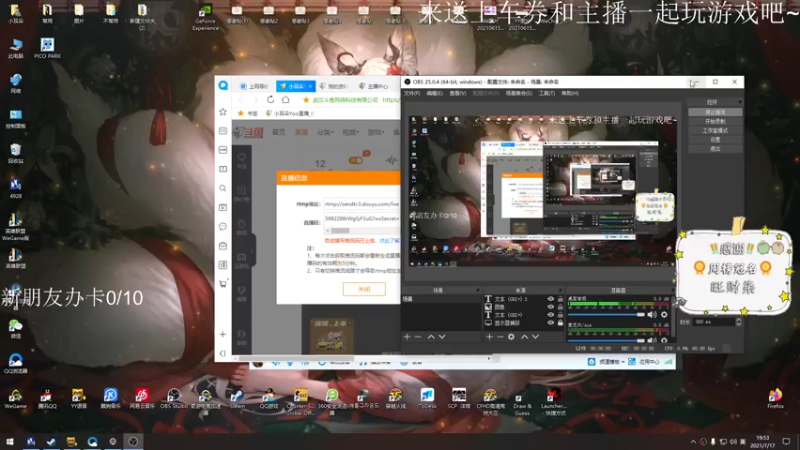Hide 文本 (GDI+) 2 source with eye
Image resolution: width=800 pixels, height=450 pixels.
[551, 299]
